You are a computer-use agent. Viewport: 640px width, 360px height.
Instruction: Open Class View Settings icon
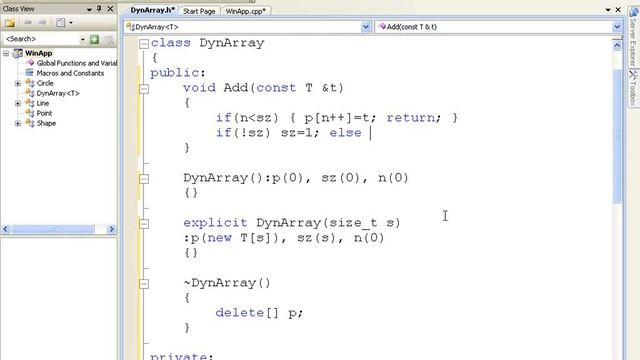point(60,23)
